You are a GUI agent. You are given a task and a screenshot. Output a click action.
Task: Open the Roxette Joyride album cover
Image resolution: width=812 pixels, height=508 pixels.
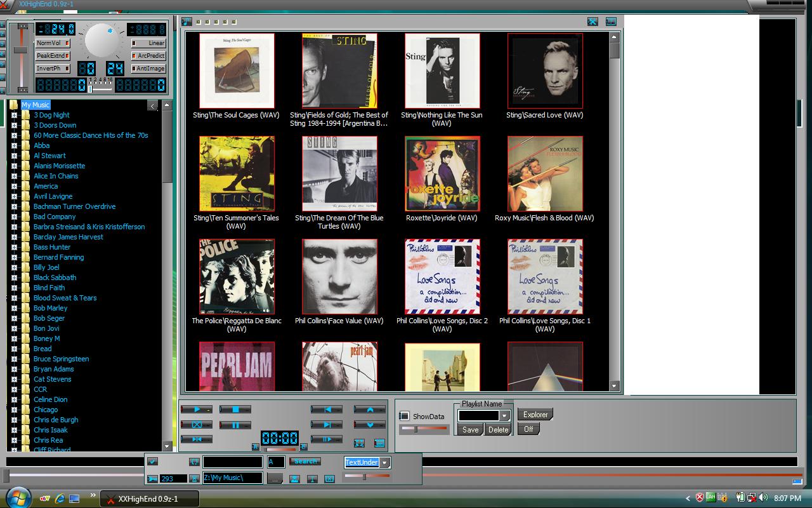442,174
